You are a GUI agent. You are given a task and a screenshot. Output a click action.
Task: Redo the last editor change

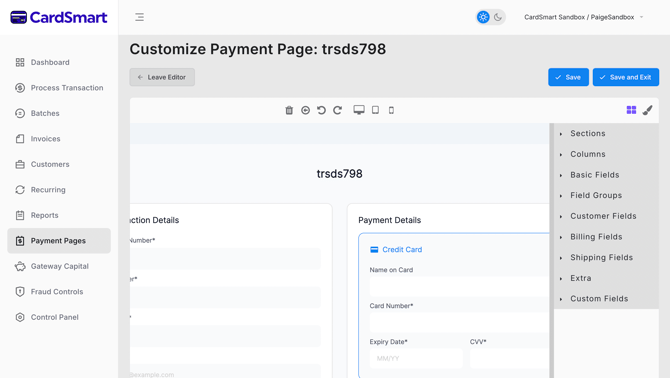[x=338, y=110]
